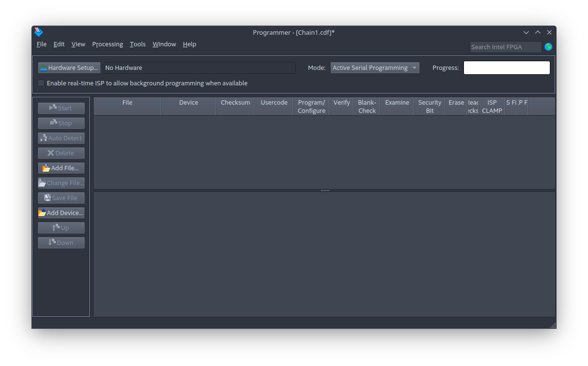588x366 pixels.
Task: Open the Mode dropdown list
Action: 375,68
